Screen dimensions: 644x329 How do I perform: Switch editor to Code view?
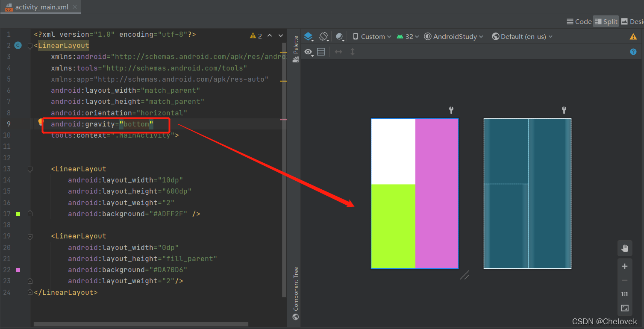[x=579, y=21]
